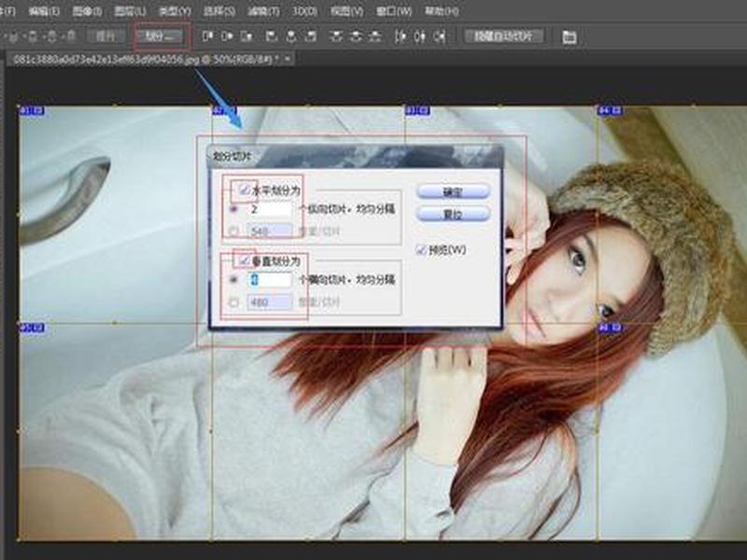
Task: Open the 滤镜(T) menu
Action: tap(263, 11)
